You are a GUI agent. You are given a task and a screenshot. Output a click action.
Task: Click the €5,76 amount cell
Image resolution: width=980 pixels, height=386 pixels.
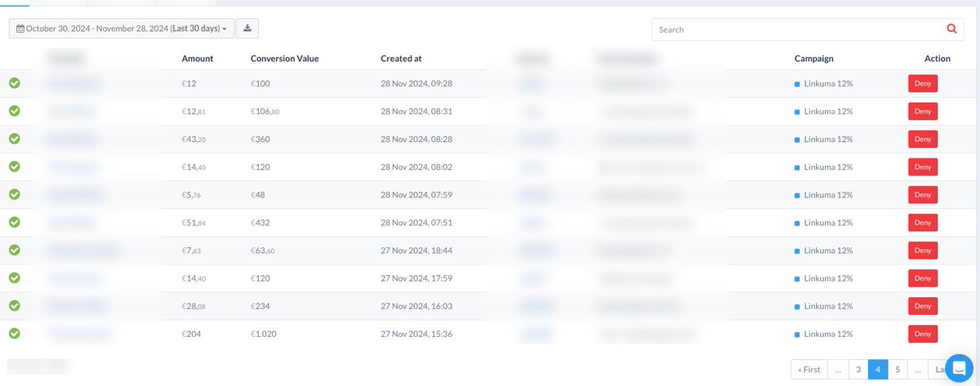[x=191, y=194]
